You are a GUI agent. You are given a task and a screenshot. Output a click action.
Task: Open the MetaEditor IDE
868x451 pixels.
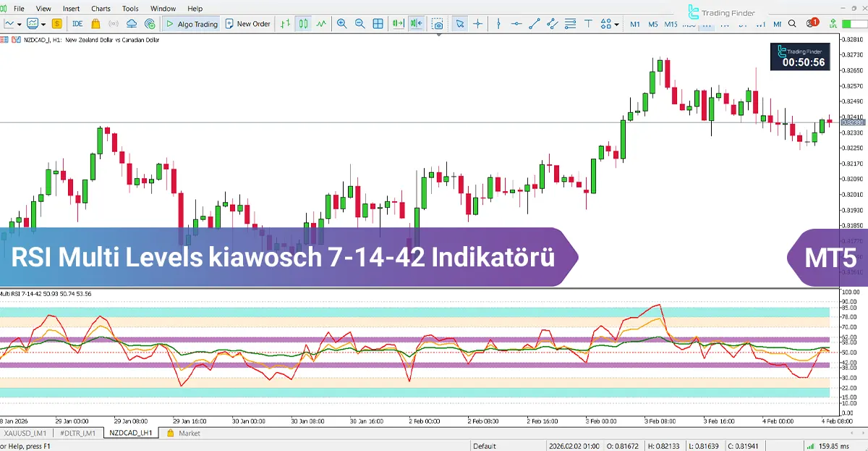[x=77, y=23]
